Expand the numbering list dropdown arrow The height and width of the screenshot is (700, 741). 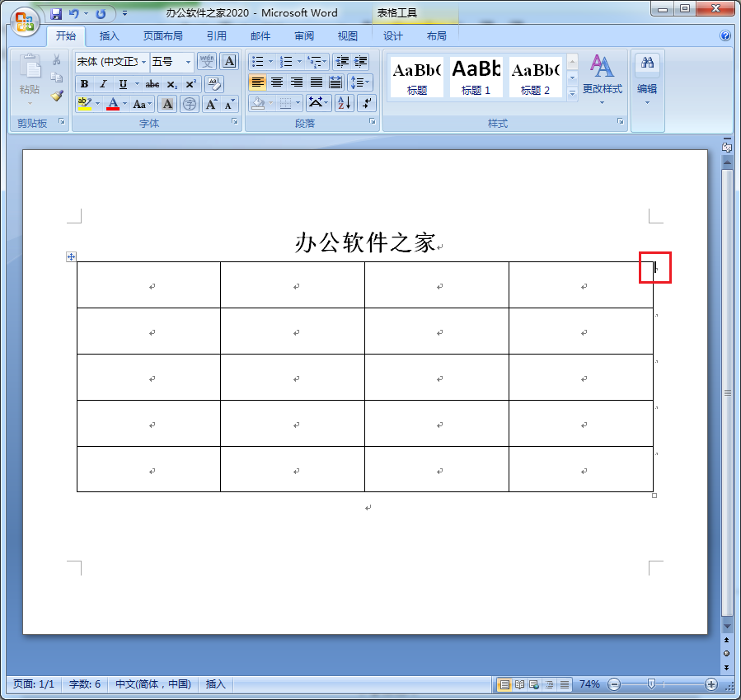pyautogui.click(x=299, y=62)
